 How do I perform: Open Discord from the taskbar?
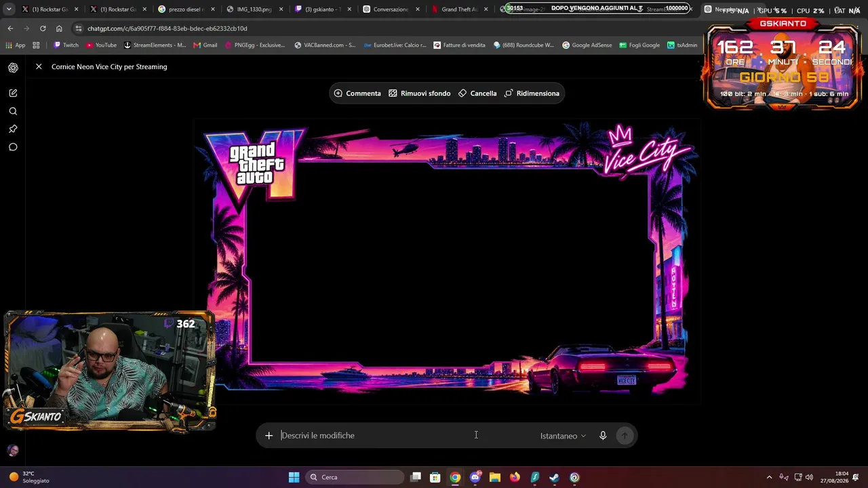click(x=475, y=477)
